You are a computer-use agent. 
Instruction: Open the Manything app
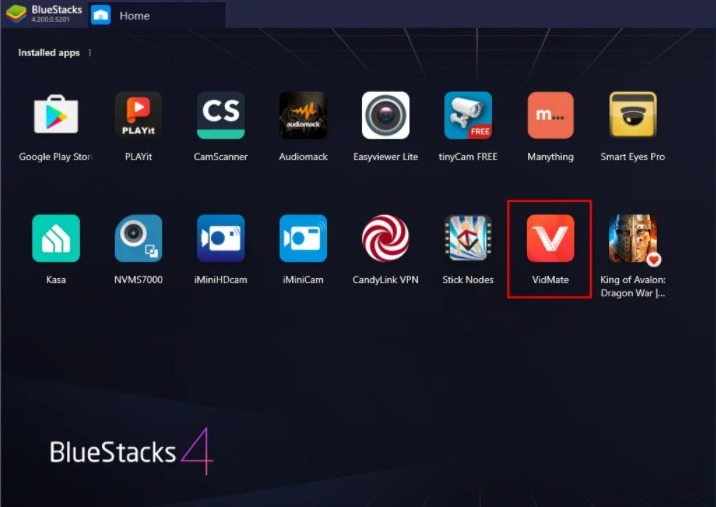point(550,116)
